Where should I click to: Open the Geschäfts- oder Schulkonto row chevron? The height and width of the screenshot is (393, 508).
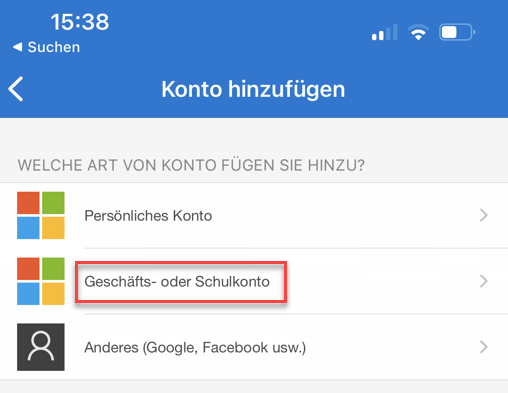click(484, 281)
